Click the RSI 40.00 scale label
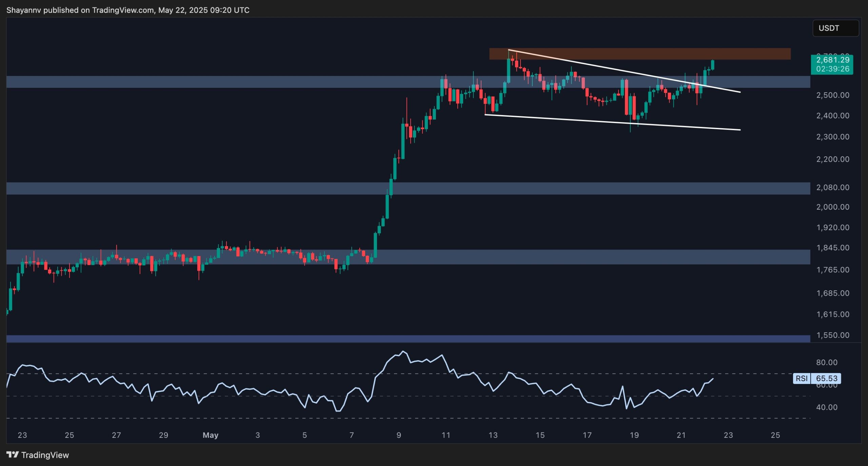Image resolution: width=868 pixels, height=466 pixels. pos(827,407)
